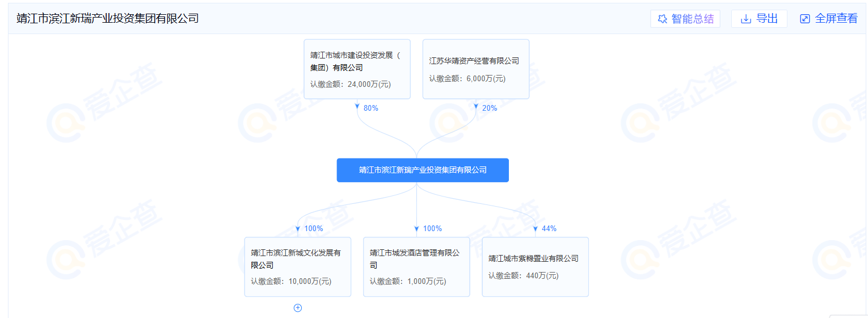Open subsidiary 靖江市城发酒店管理有限公司

pos(415,259)
